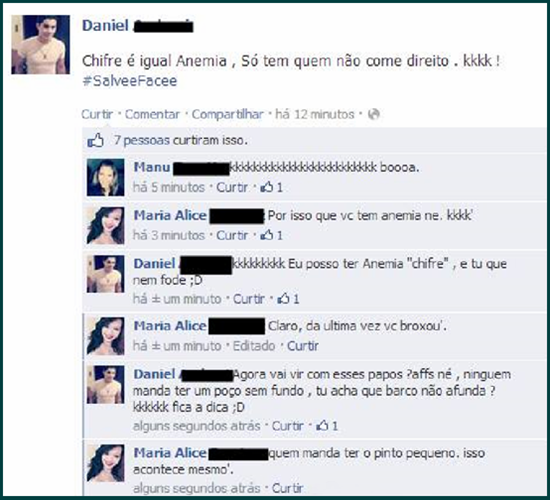Open the '7 pessoas' likes list

[x=142, y=140]
